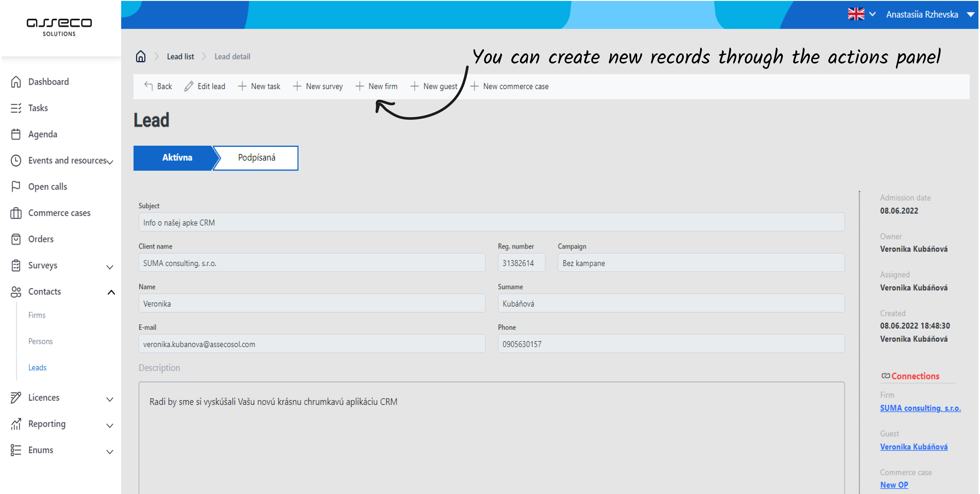
Task: Click the Lead list breadcrumb link
Action: click(180, 57)
